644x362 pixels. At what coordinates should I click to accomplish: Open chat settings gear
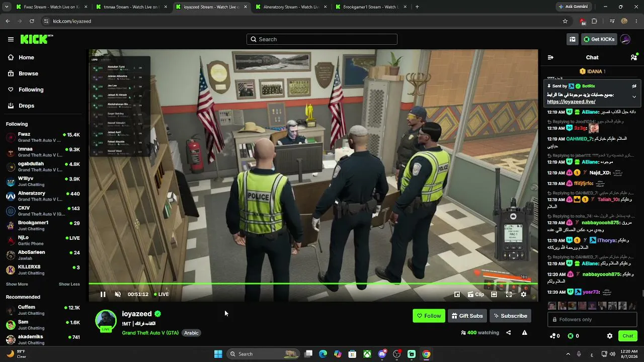[x=610, y=336]
